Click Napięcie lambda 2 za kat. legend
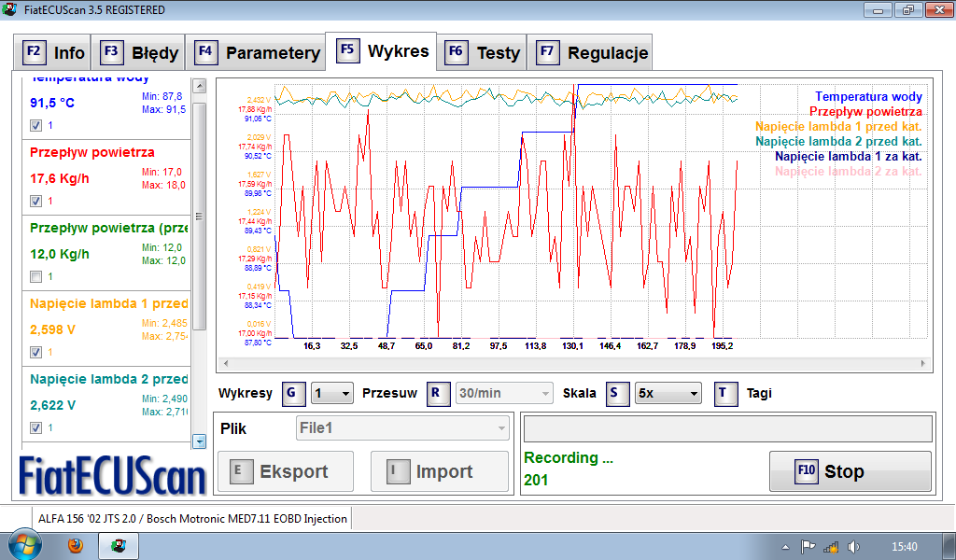 848,171
